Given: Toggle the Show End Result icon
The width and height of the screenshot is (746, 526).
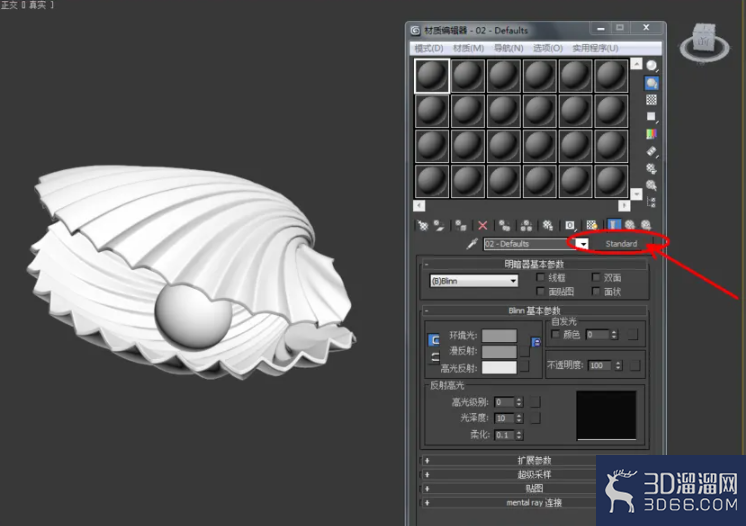Looking at the screenshot, I should (614, 225).
